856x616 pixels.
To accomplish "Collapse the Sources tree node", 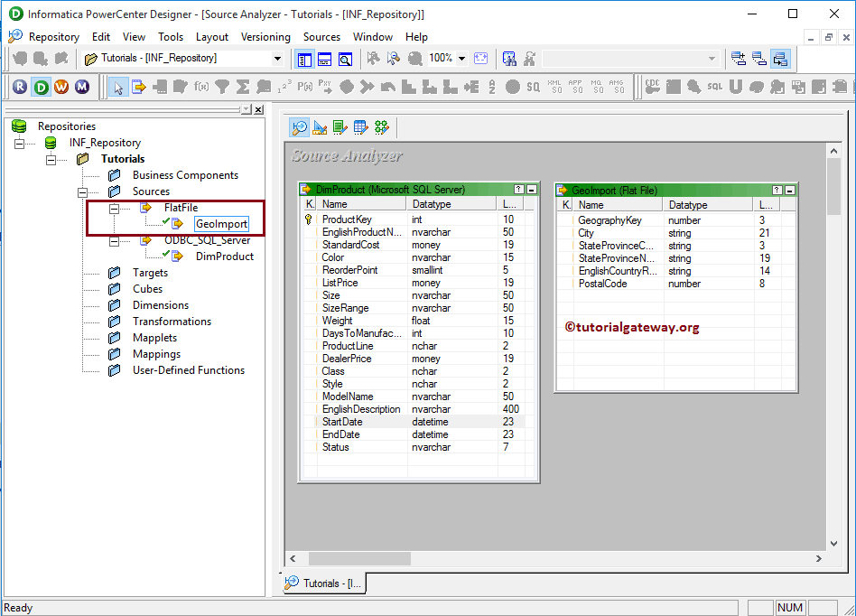I will (82, 192).
